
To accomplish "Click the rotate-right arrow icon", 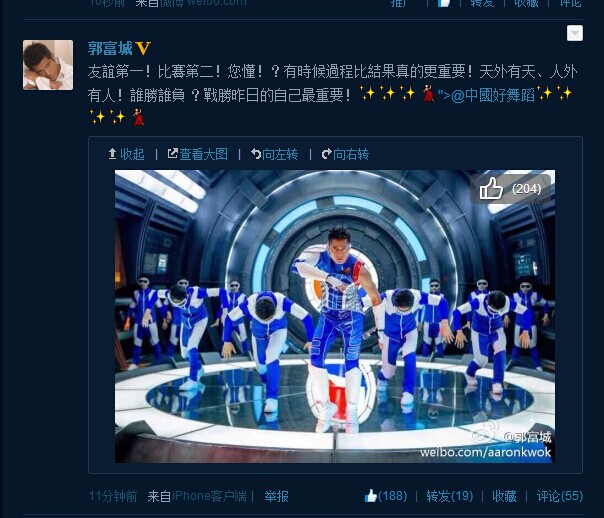I will (327, 154).
